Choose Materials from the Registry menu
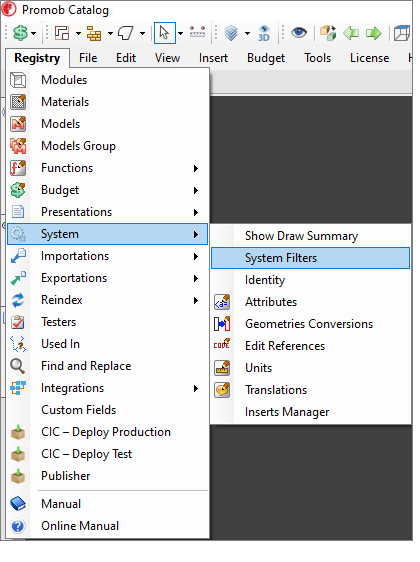 click(x=108, y=102)
